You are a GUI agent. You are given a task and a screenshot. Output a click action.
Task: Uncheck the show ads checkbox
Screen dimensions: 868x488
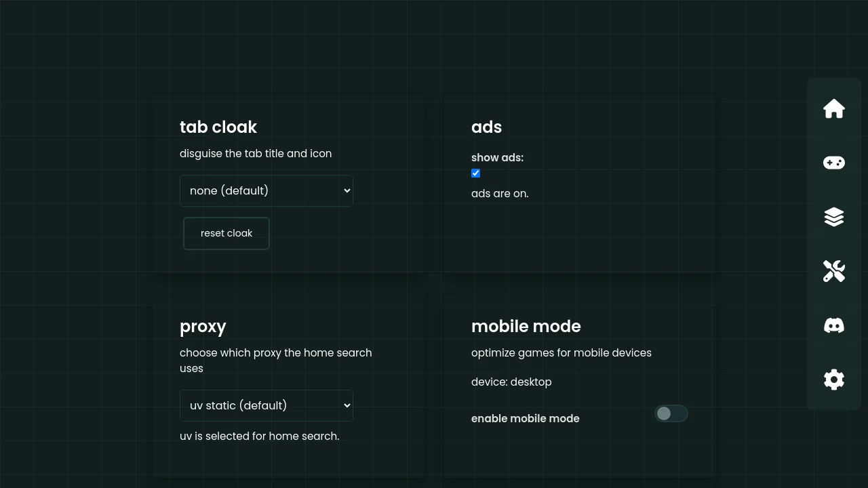click(475, 174)
